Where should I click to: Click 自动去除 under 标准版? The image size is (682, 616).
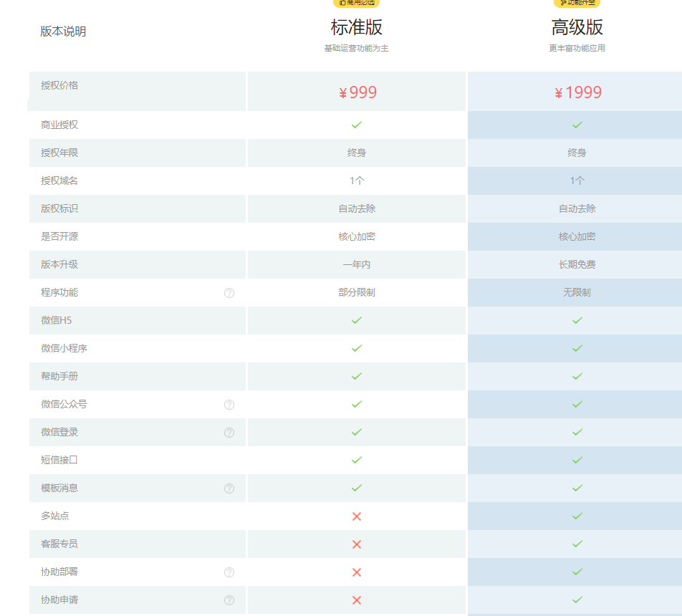coord(357,208)
